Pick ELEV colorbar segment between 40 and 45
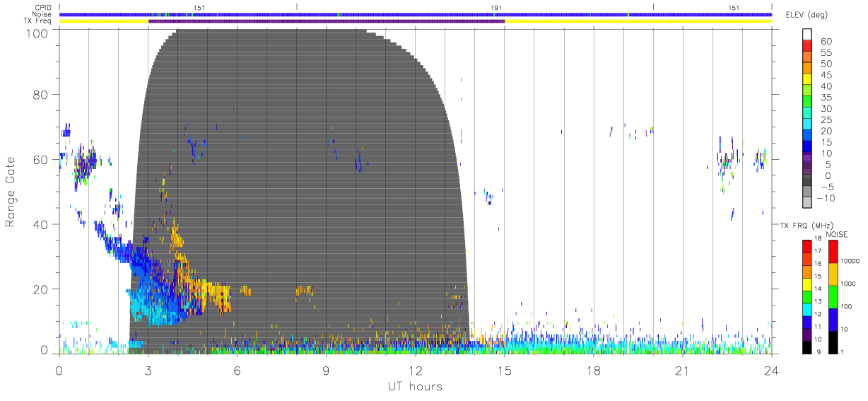Image resolution: width=868 pixels, height=401 pixels. [x=807, y=81]
